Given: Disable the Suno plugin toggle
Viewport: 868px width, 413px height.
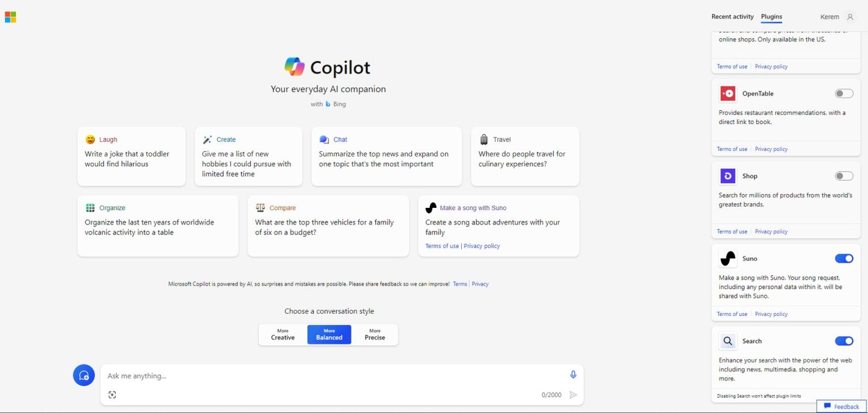Looking at the screenshot, I should click(x=844, y=258).
